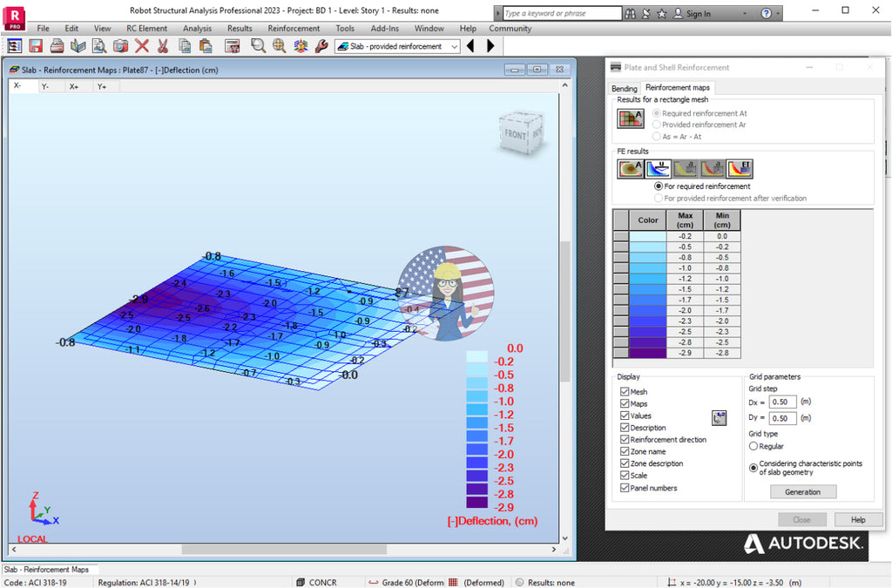Open the Print icon in the toolbar
The width and height of the screenshot is (892, 588).
coord(56,45)
